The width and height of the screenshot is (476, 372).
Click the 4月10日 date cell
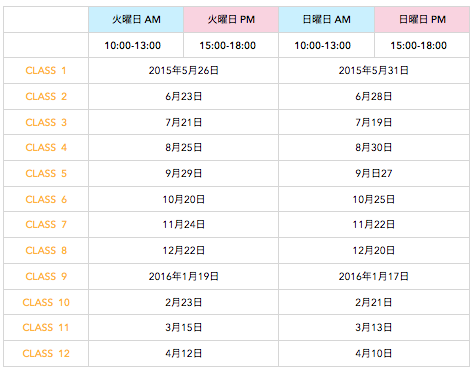pyautogui.click(x=374, y=354)
